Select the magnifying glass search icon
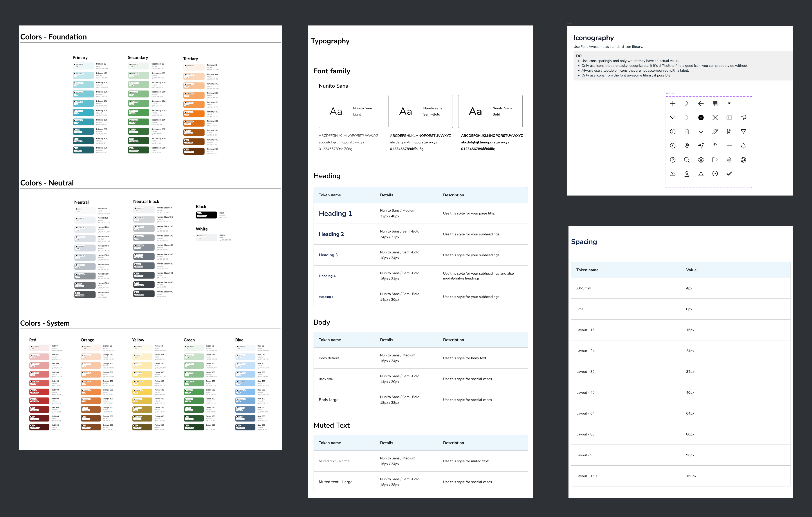The width and height of the screenshot is (812, 517). (687, 160)
